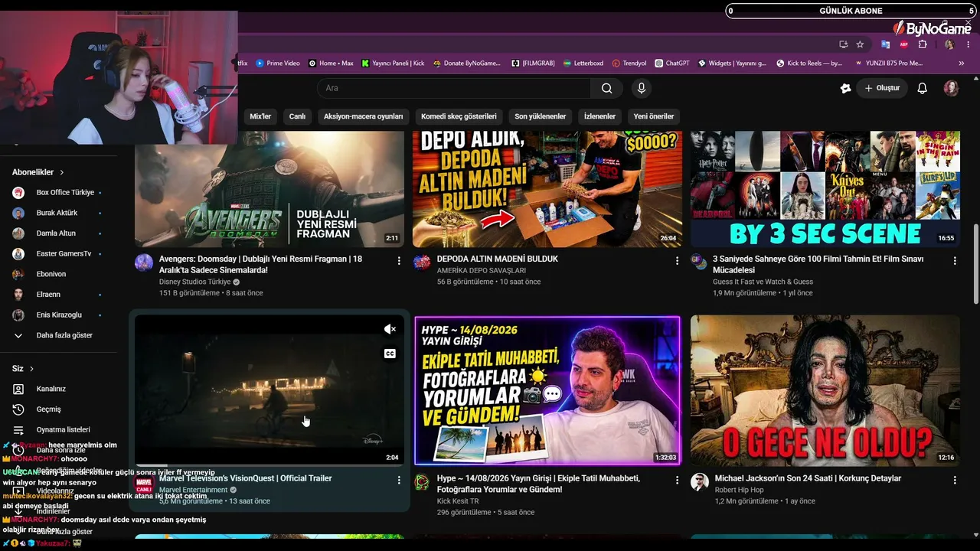Image resolution: width=980 pixels, height=551 pixels.
Task: Click the YouTube page vertical scrollbar
Action: click(975, 264)
